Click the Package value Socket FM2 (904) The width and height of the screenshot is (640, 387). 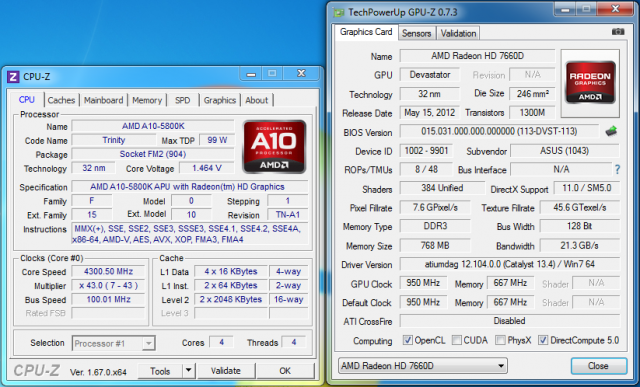(x=153, y=154)
